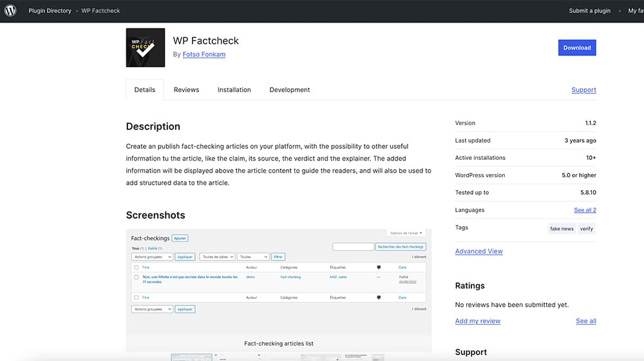Click top Appliquer button
This screenshot has width=644, height=361.
point(185,257)
